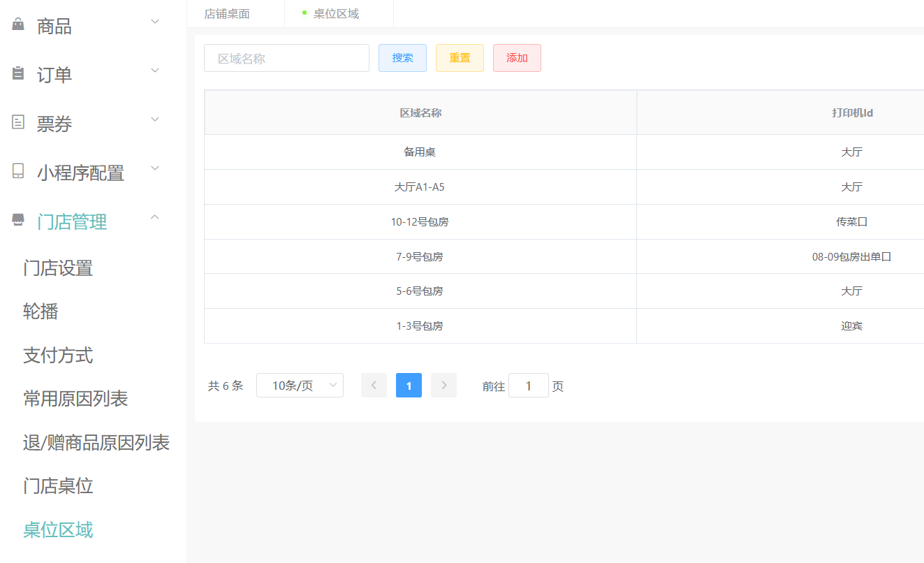Image resolution: width=924 pixels, height=563 pixels.
Task: Collapse the 门店管理 section chevron
Action: pyautogui.click(x=154, y=217)
